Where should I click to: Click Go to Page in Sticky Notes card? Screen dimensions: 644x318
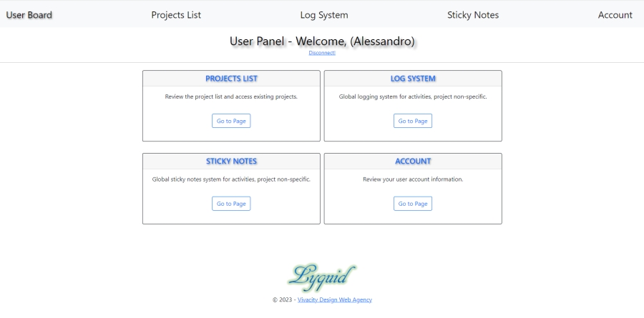point(231,204)
